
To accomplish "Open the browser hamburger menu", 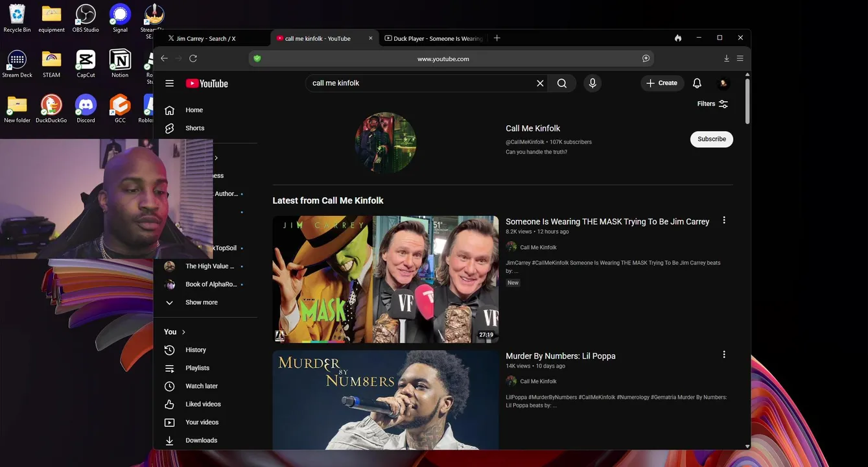I will point(740,58).
